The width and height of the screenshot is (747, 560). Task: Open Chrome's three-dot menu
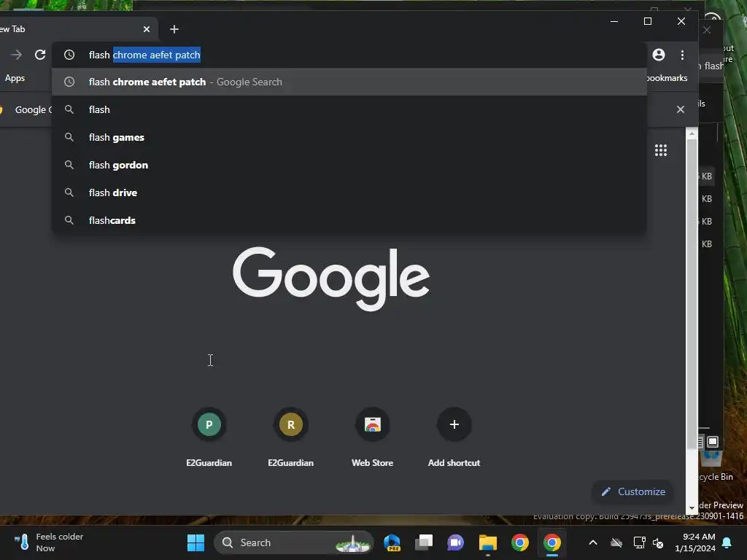point(682,55)
